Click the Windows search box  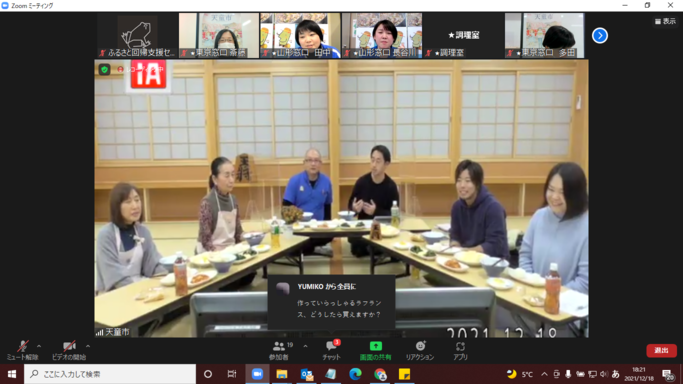coord(110,374)
